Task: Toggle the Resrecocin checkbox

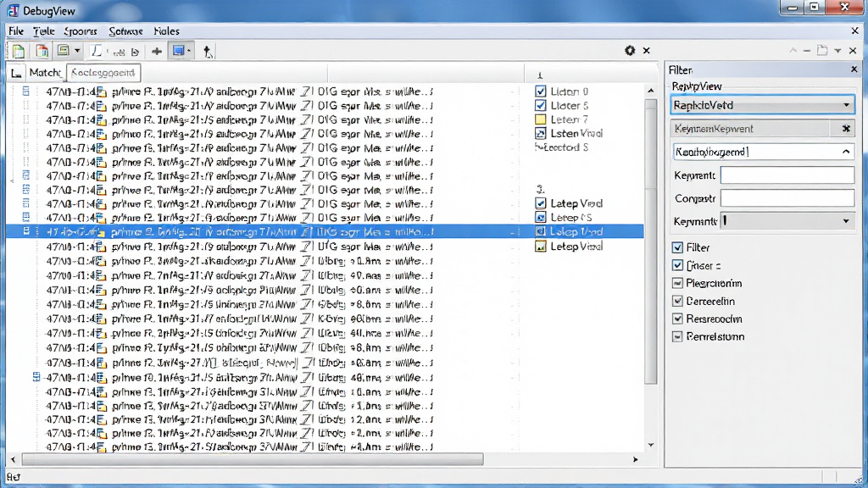Action: pos(677,319)
